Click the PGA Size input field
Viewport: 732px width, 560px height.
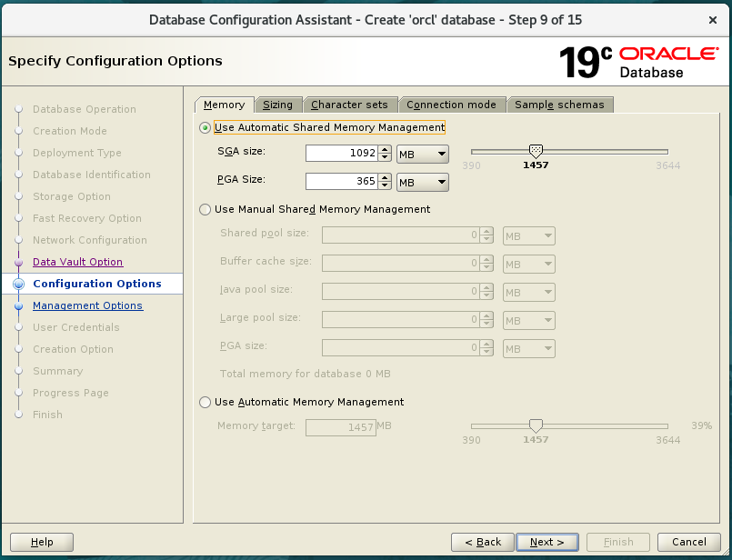(342, 181)
